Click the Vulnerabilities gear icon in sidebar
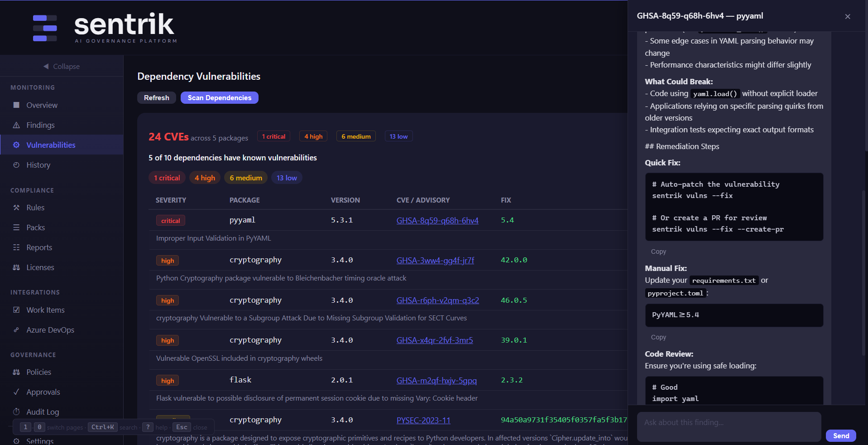 point(16,145)
